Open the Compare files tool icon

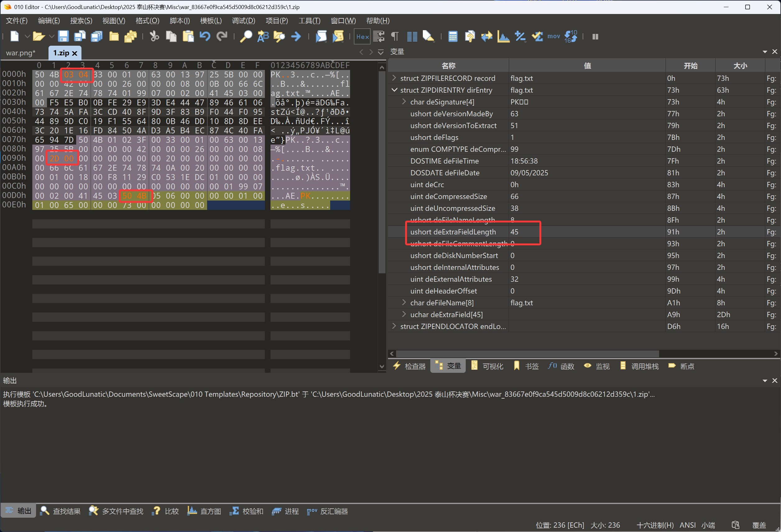pos(470,36)
